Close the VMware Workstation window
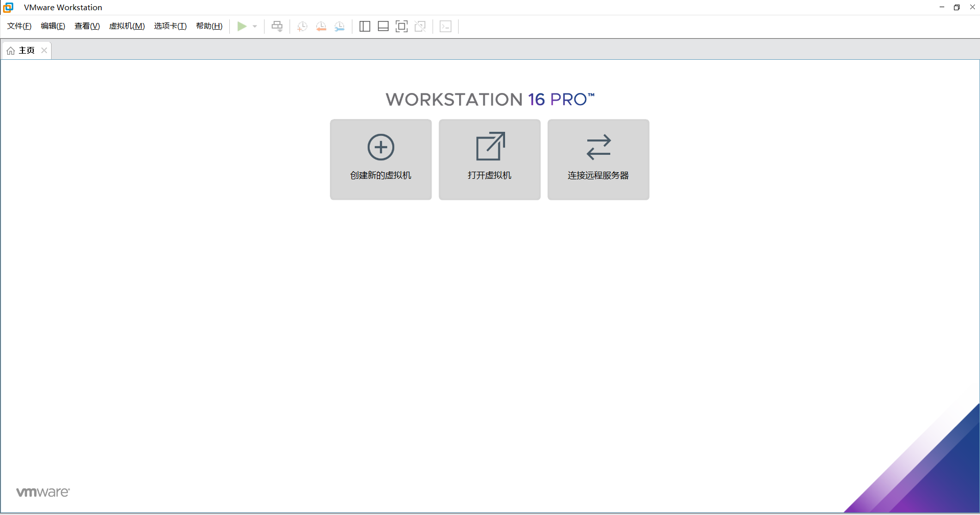The width and height of the screenshot is (980, 515). 972,7
